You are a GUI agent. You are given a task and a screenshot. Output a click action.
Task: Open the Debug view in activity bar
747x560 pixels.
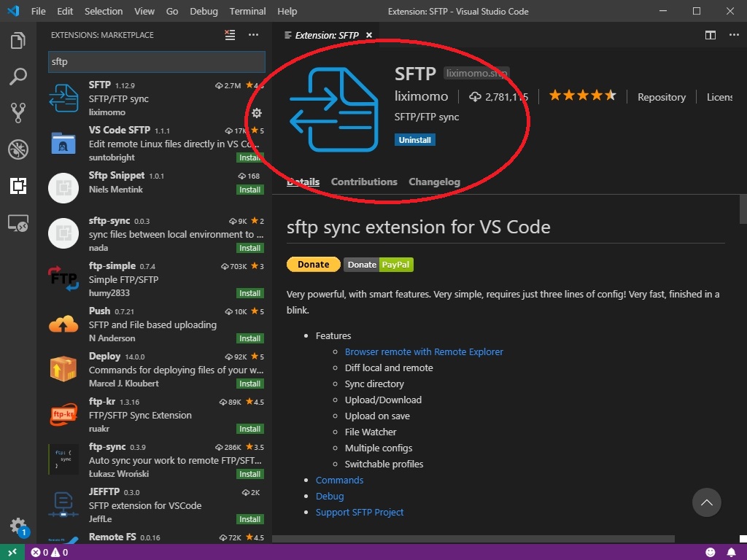tap(18, 149)
